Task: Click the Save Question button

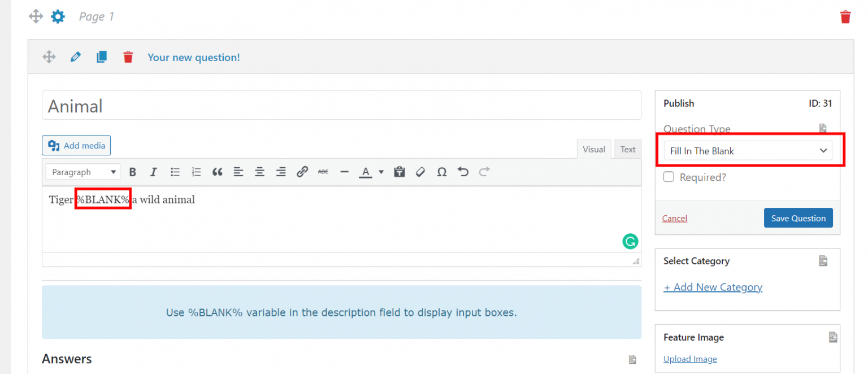Action: click(x=798, y=218)
